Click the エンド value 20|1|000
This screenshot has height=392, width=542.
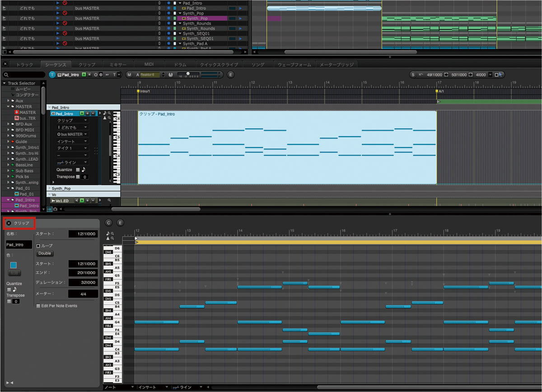click(83, 273)
